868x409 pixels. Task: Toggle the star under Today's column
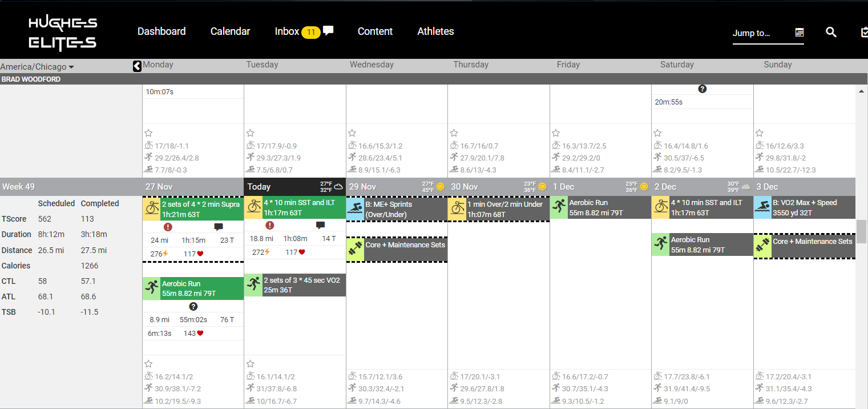tap(251, 364)
